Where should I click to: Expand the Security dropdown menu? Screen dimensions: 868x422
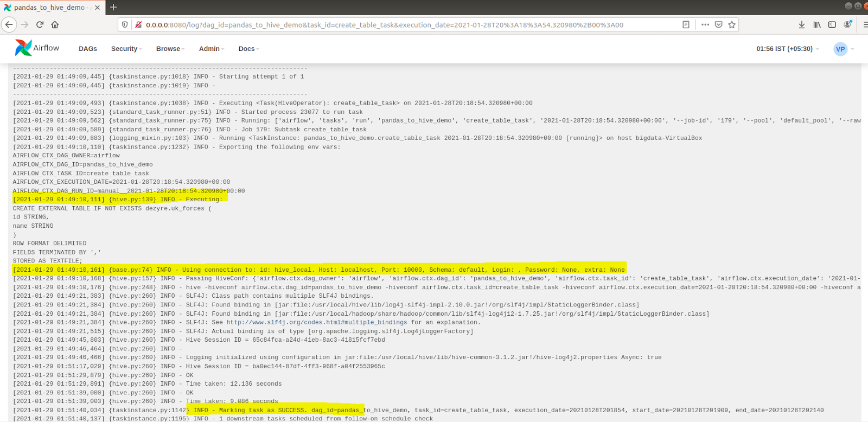pyautogui.click(x=126, y=49)
